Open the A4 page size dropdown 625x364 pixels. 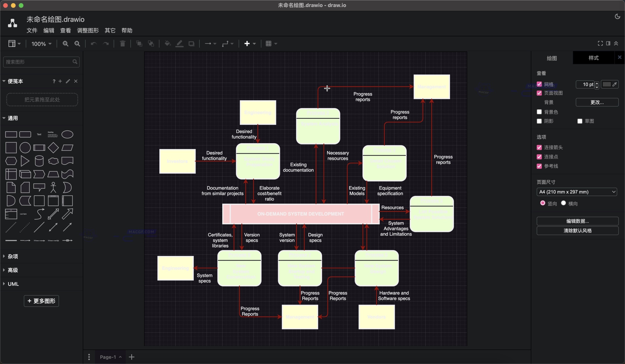(x=577, y=191)
